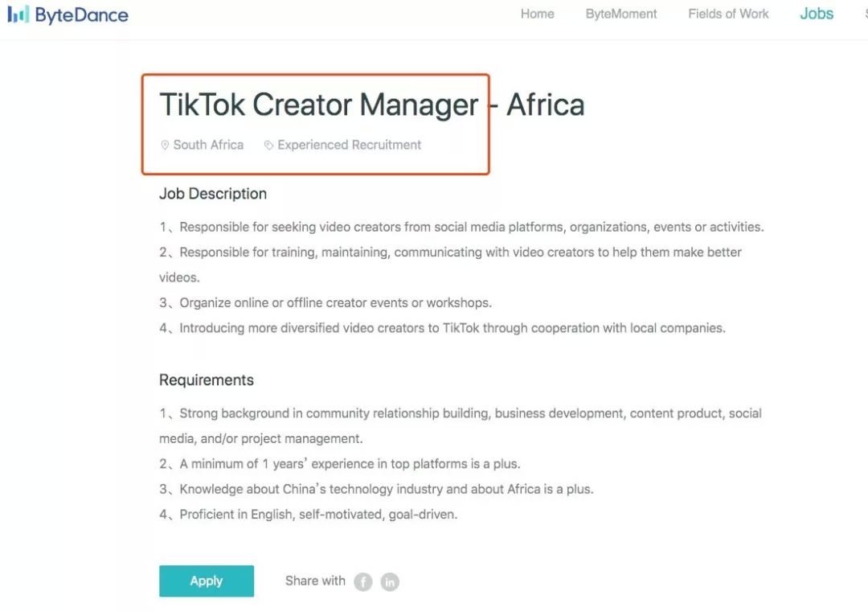
Task: Click the ByteDance bar-chart logo icon
Action: (x=18, y=14)
